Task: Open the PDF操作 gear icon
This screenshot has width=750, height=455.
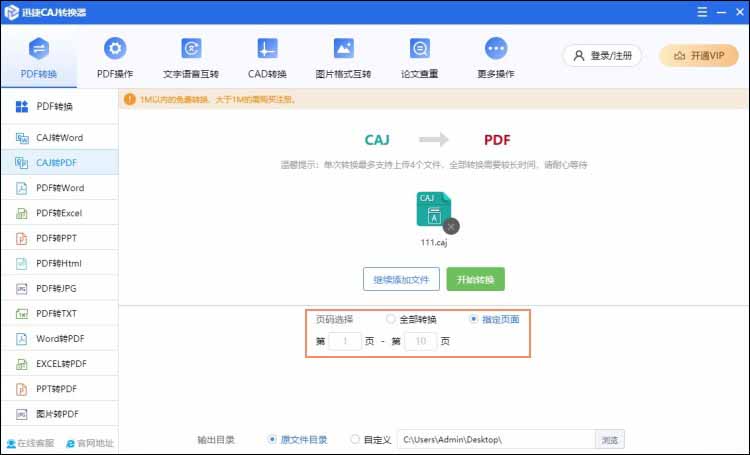Action: [x=115, y=48]
